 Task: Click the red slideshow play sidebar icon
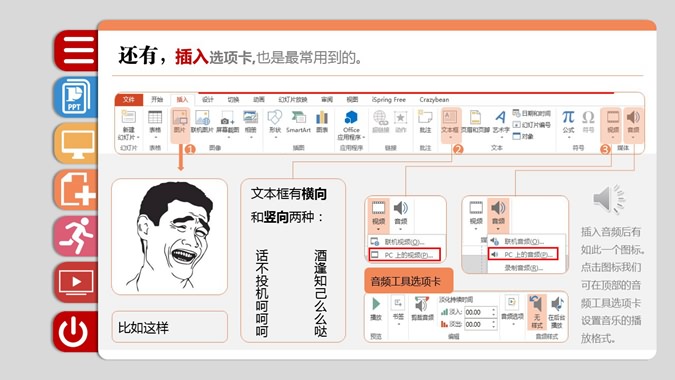(77, 282)
